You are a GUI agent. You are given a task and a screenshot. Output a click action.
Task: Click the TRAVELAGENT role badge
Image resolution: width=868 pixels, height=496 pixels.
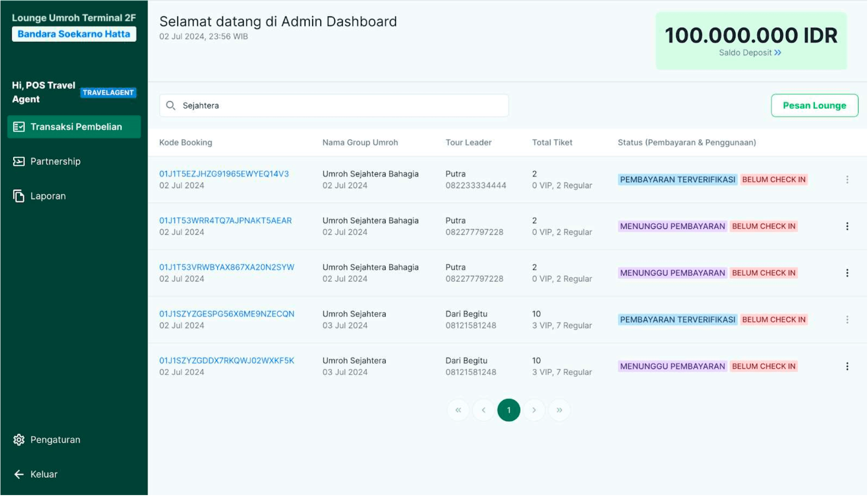pos(108,93)
